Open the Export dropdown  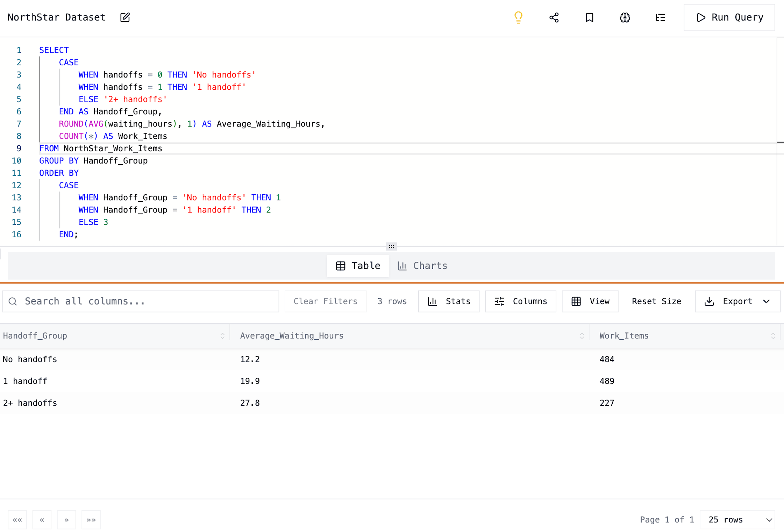pyautogui.click(x=737, y=301)
